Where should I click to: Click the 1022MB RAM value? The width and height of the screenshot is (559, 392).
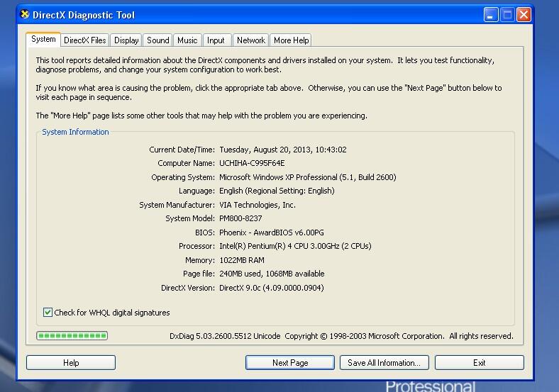tap(242, 260)
